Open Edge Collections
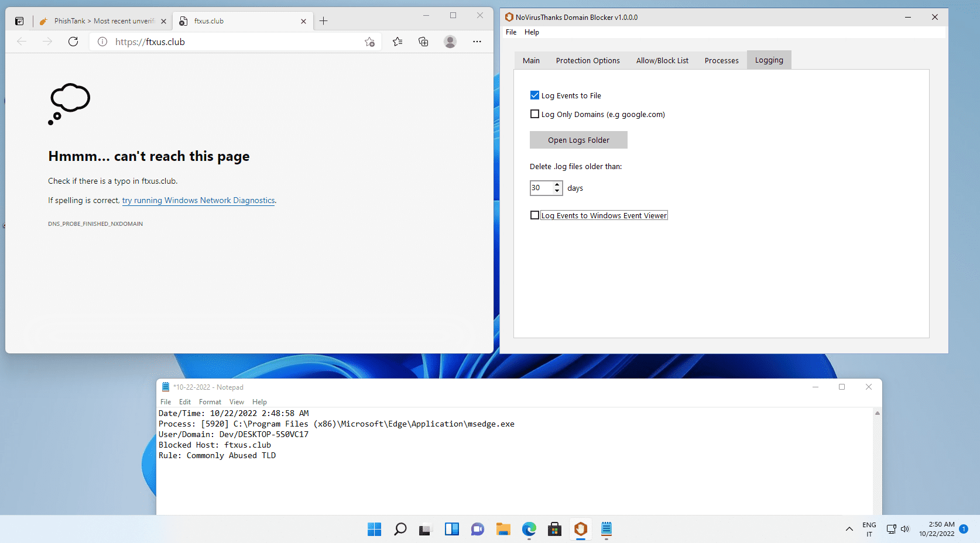The width and height of the screenshot is (980, 543). point(423,42)
